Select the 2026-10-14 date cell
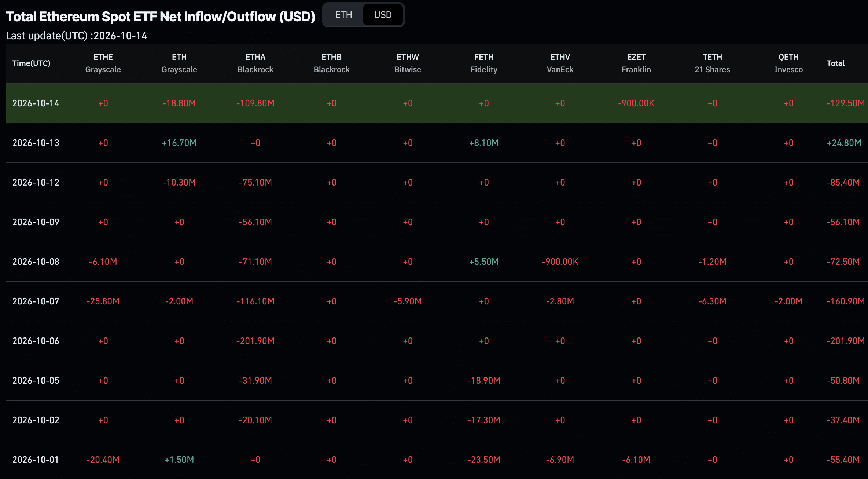This screenshot has height=479, width=868. click(x=36, y=103)
